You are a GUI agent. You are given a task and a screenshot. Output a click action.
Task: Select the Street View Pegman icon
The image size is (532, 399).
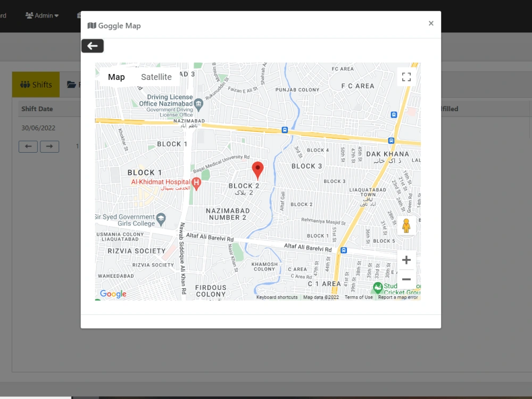[406, 225]
